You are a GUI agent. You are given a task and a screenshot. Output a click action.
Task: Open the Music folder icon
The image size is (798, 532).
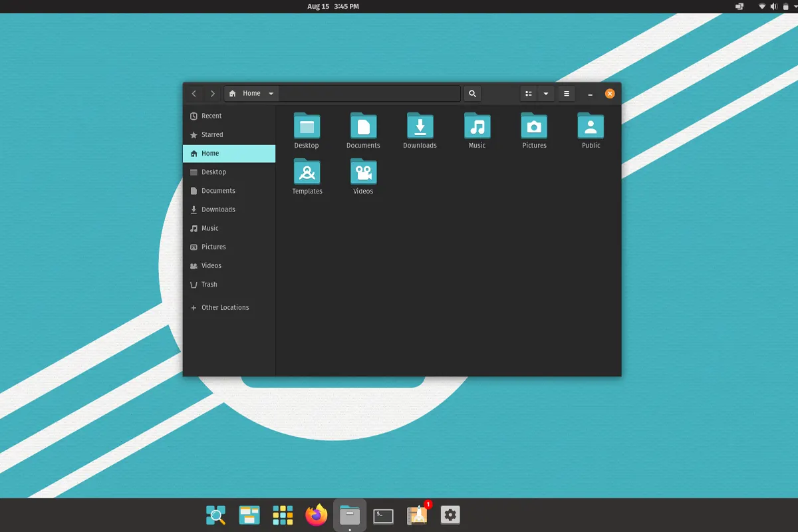click(477, 126)
